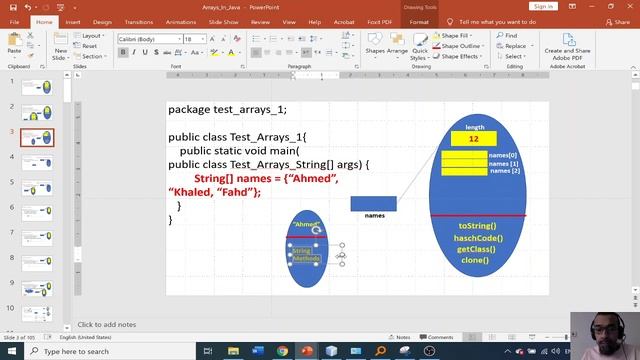Click Sign in button
640x360 pixels.
point(543,7)
